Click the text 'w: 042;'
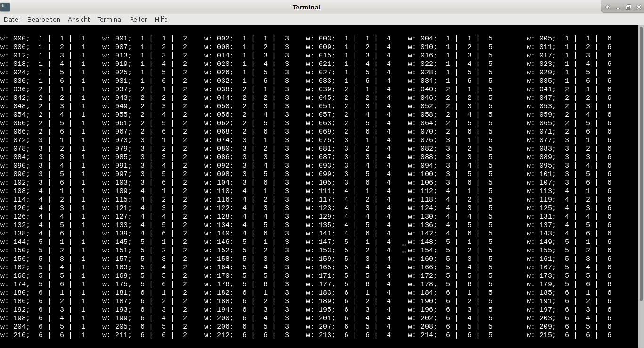Screen dimensions: 644x348 pos(15,97)
